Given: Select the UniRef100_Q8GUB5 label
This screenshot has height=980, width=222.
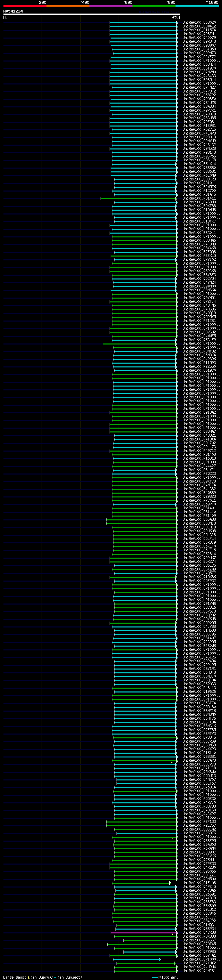Looking at the screenshot, I should [199, 118].
